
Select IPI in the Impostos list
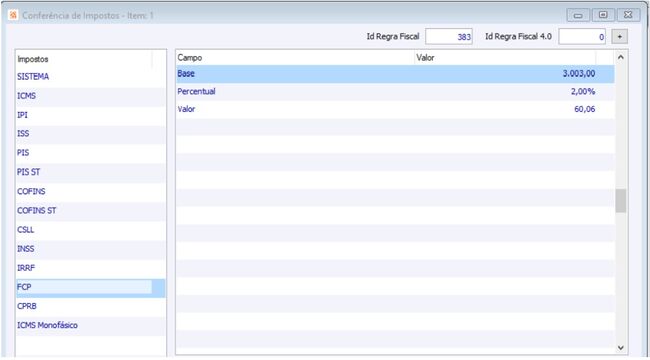pos(90,115)
